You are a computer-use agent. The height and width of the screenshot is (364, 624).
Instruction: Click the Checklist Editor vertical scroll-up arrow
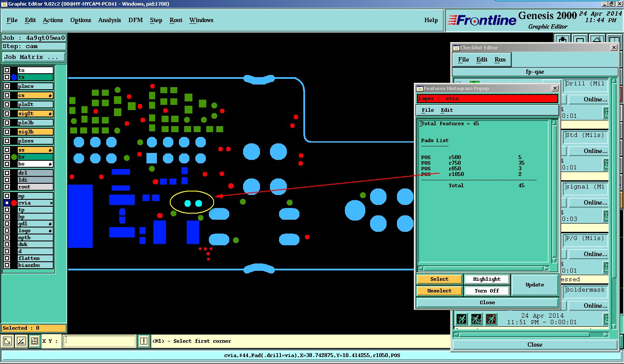(x=613, y=81)
